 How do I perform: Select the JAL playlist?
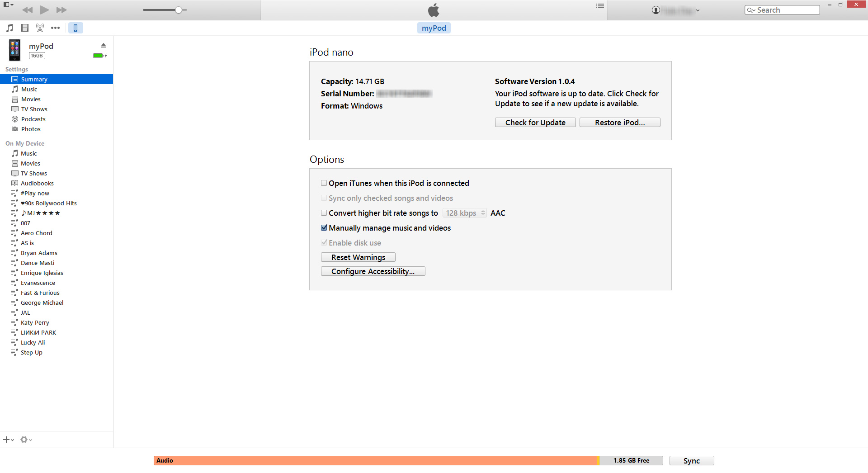pos(57,312)
